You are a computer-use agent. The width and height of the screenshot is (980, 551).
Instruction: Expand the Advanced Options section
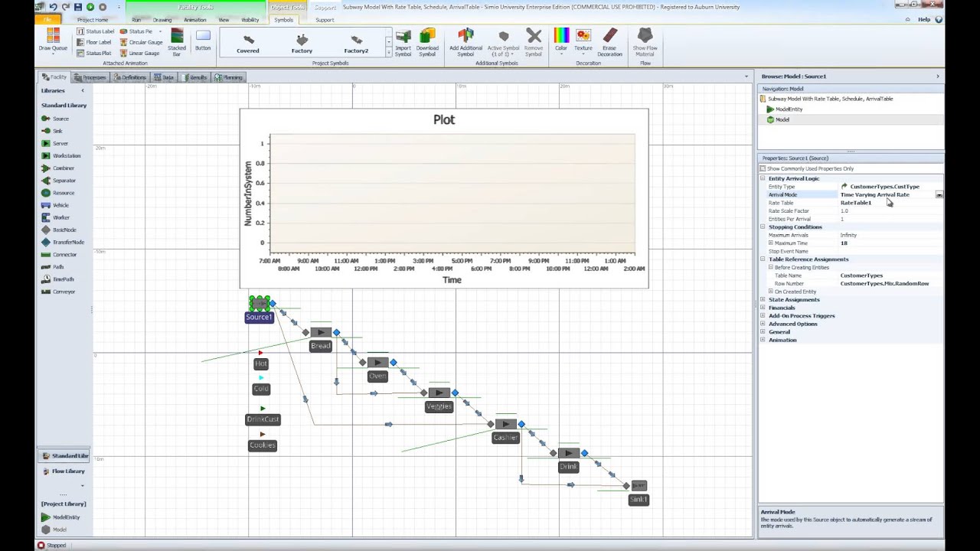click(763, 324)
